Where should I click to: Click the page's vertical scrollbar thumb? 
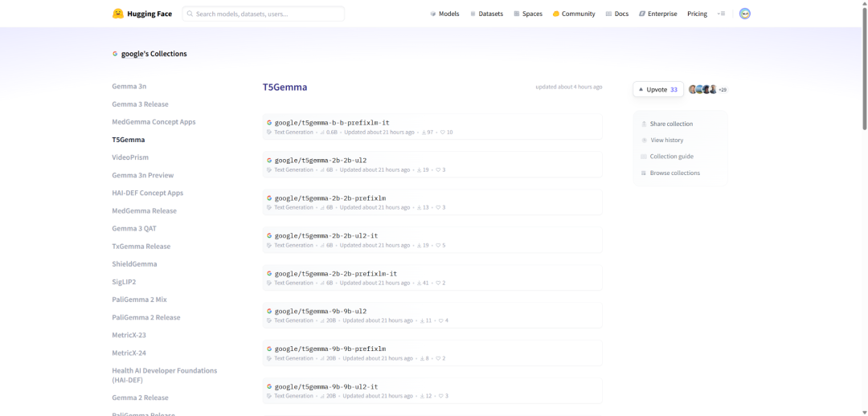coord(864,69)
